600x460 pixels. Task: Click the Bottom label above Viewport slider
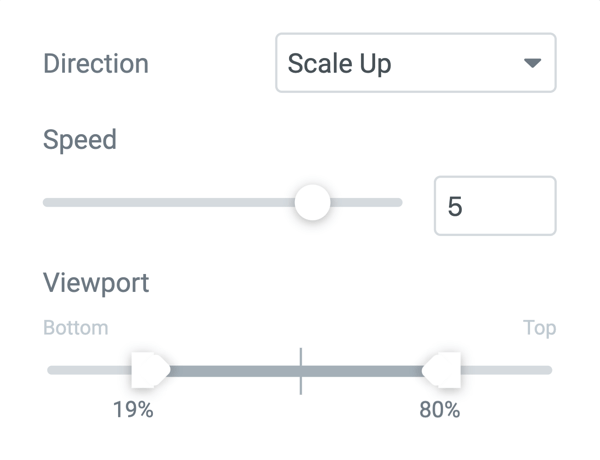click(x=76, y=328)
